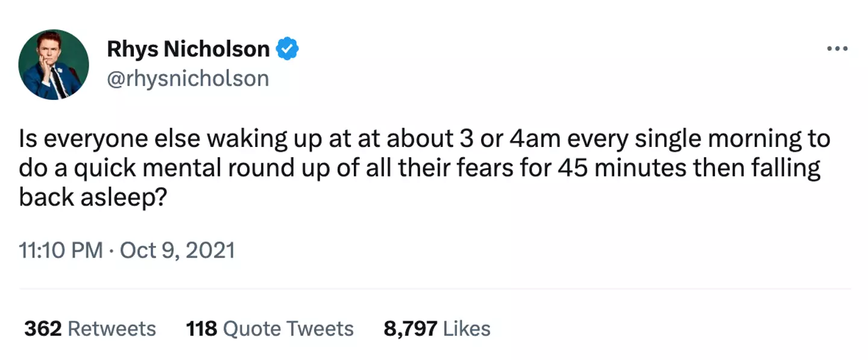
Task: Select the Oct 9, 2021 date
Action: pos(177,250)
